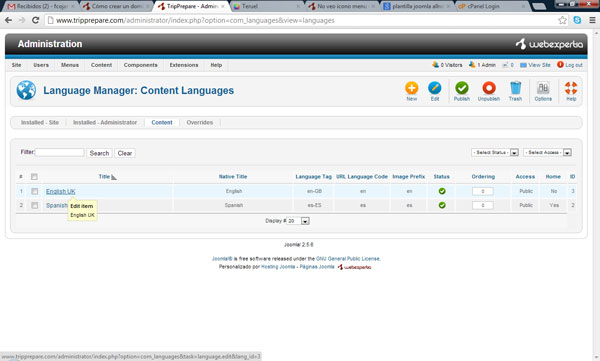Image resolution: width=600 pixels, height=361 pixels.
Task: Toggle published status of English UK
Action: 442,191
